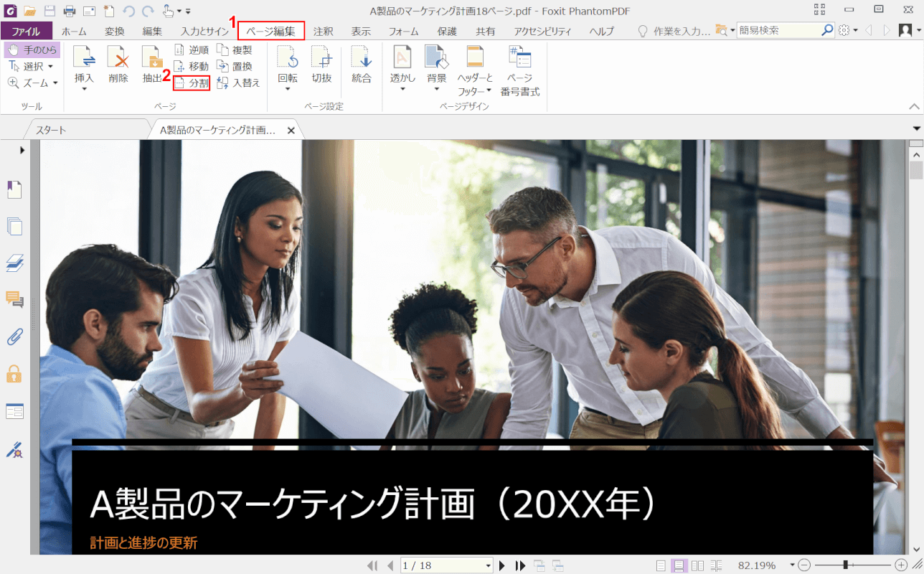
Task: Open the attachments paperclip panel
Action: pyautogui.click(x=14, y=337)
